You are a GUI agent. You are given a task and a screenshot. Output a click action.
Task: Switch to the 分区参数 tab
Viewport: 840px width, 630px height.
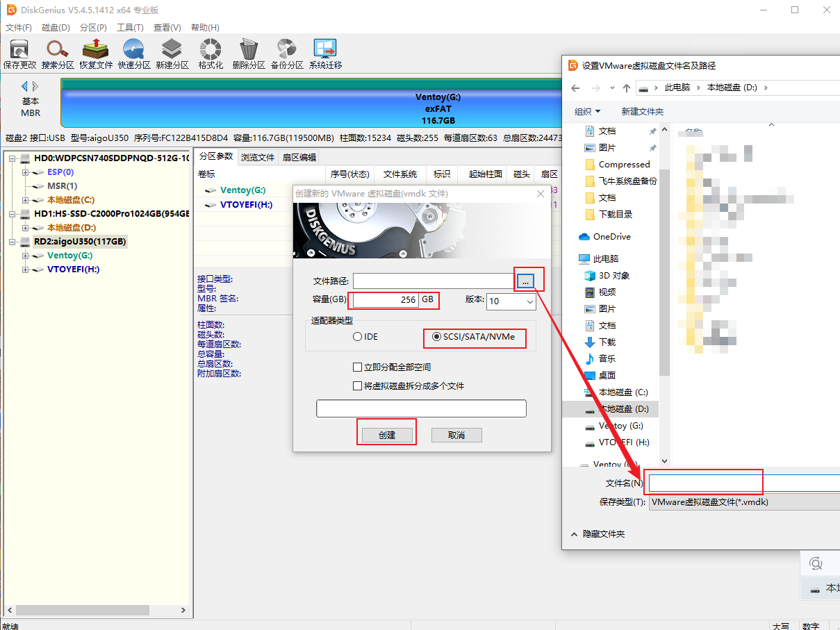point(215,156)
